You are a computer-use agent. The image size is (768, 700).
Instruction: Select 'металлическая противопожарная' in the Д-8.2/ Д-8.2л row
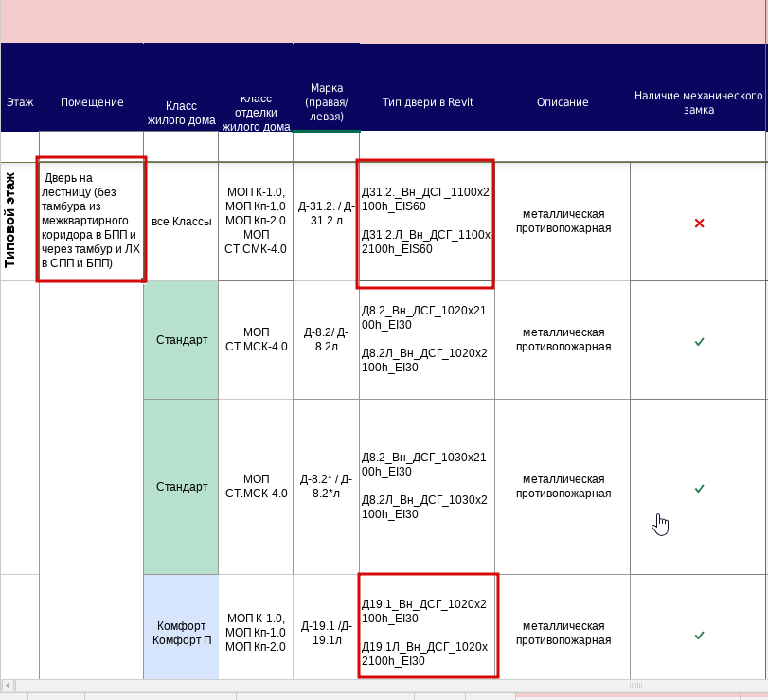pos(563,340)
